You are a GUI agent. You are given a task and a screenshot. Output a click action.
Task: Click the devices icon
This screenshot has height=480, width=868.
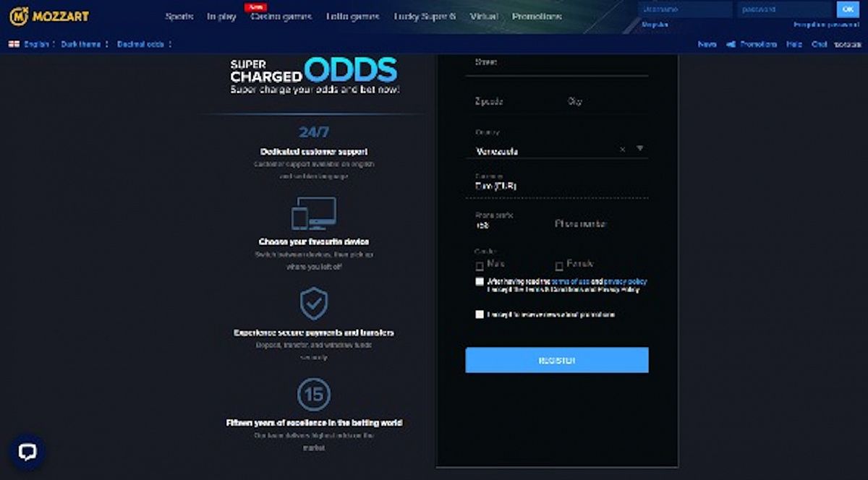click(x=314, y=214)
